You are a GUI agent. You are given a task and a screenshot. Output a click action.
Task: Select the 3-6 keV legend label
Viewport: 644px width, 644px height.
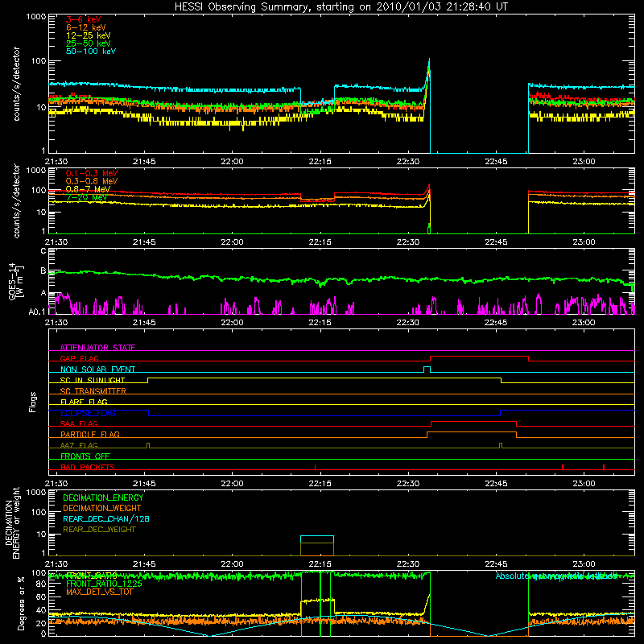coord(84,19)
